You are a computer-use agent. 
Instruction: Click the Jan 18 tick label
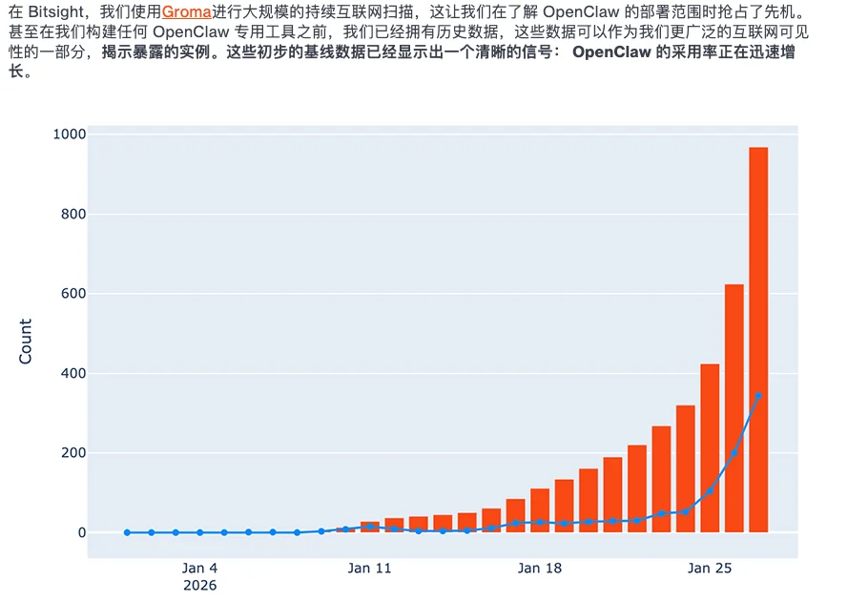[540, 567]
